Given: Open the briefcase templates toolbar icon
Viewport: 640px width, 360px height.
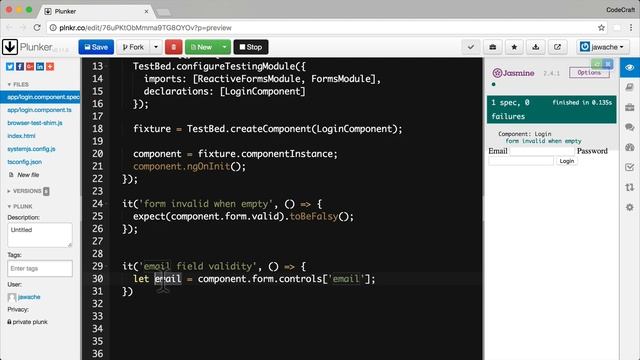Looking at the screenshot, I should point(493,47).
